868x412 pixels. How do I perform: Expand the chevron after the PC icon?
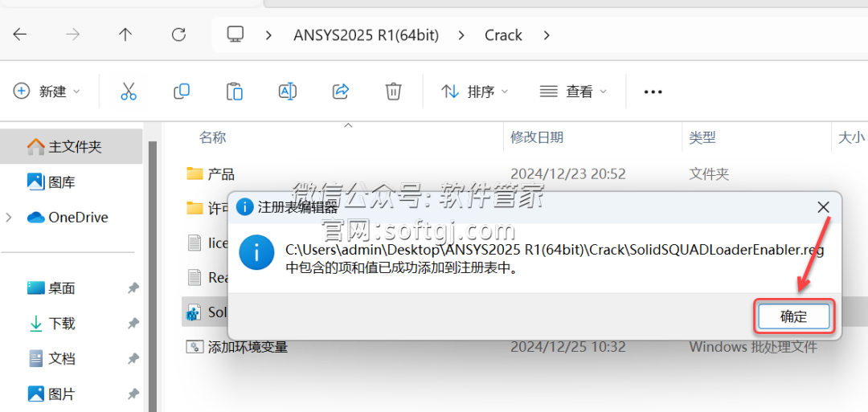coord(269,35)
